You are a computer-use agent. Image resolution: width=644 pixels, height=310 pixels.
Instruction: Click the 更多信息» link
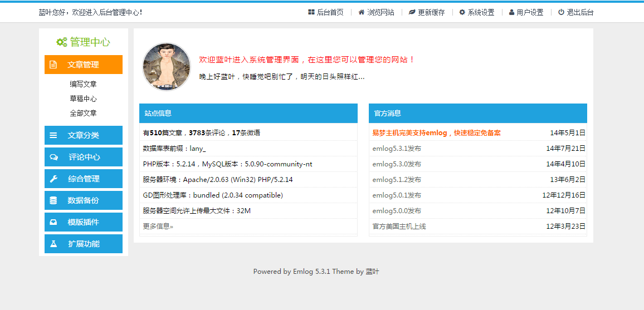(158, 227)
